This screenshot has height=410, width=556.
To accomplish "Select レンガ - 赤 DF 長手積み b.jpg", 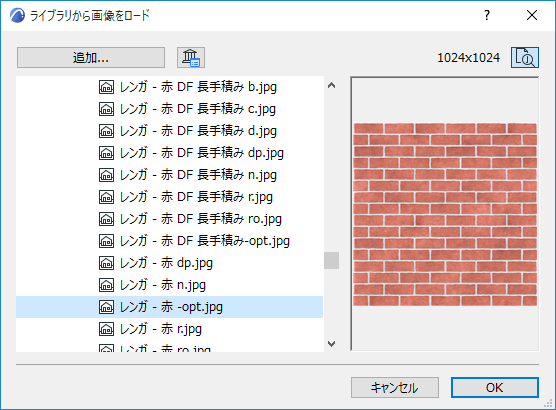I will [x=169, y=87].
